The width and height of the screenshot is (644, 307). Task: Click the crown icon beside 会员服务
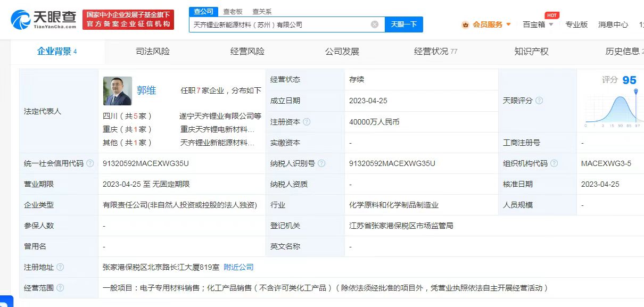(465, 24)
